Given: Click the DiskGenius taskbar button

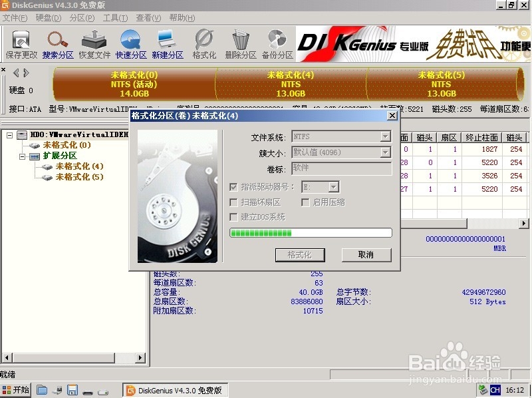Looking at the screenshot, I should (175, 390).
